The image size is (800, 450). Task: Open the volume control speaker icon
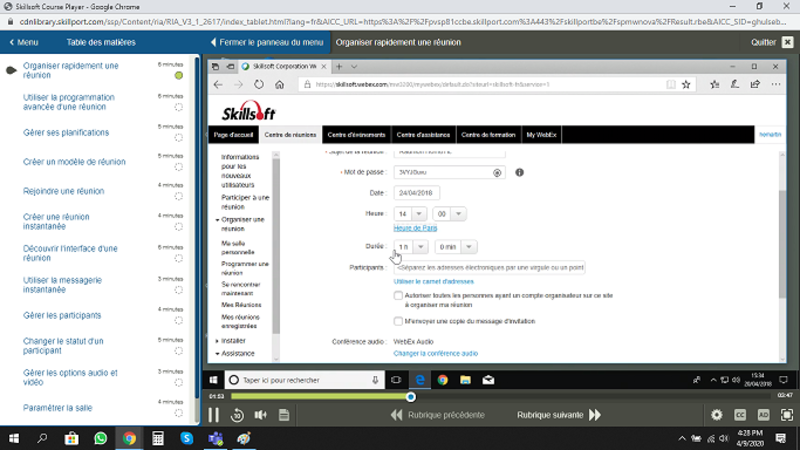click(x=261, y=415)
